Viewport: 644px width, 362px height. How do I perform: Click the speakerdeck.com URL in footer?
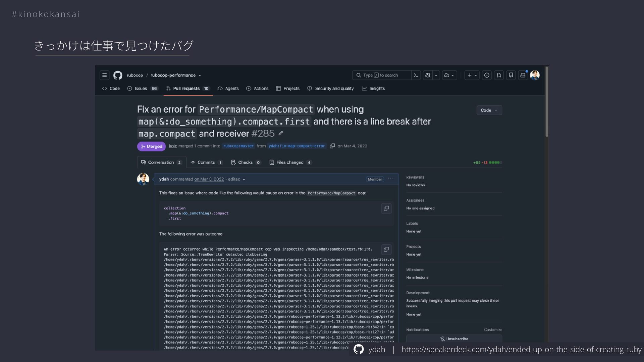point(521,350)
